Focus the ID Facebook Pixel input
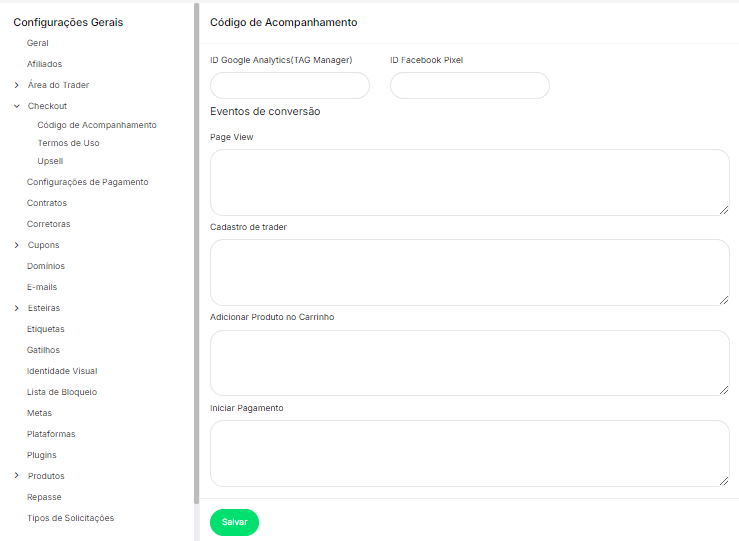739x541 pixels. [469, 86]
